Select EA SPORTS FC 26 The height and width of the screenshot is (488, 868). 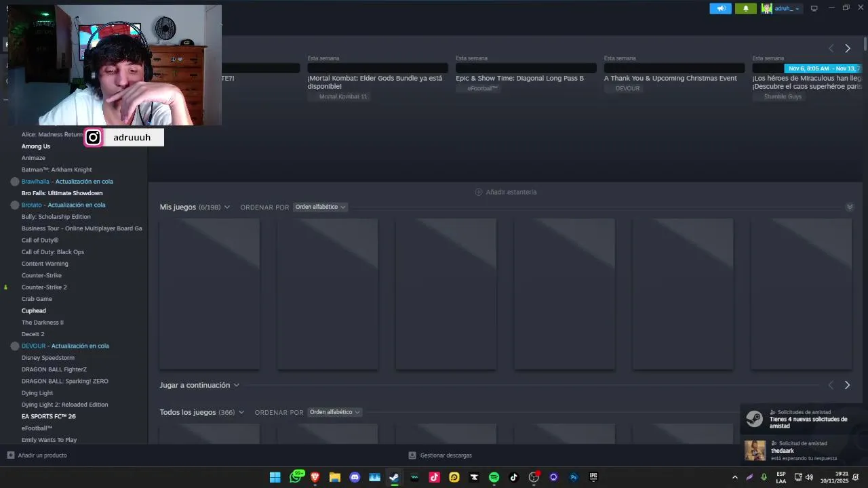(49, 416)
